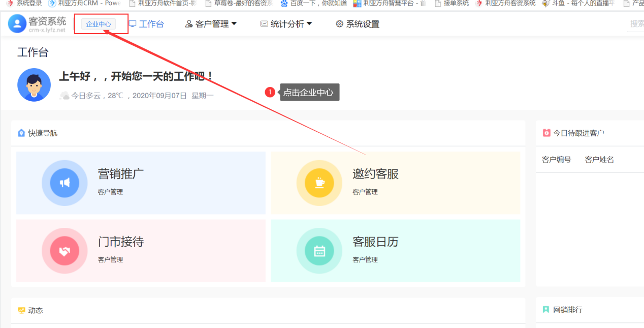Image resolution: width=644 pixels, height=328 pixels.
Task: Click the 邀约客服 coffee cup icon
Action: [319, 183]
